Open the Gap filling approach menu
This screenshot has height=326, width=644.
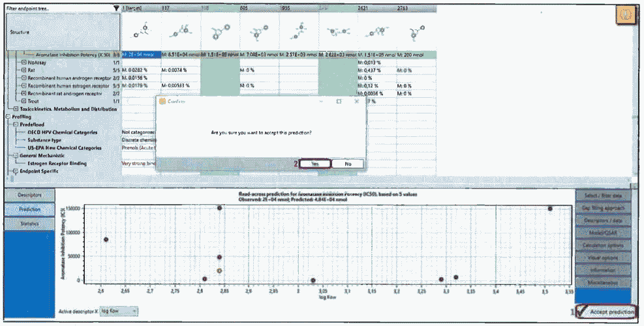click(603, 207)
